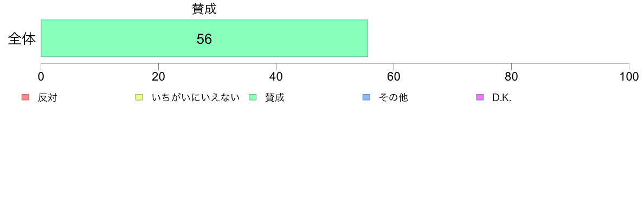
Task: Click the 20 axis tick label
Action: (x=158, y=77)
